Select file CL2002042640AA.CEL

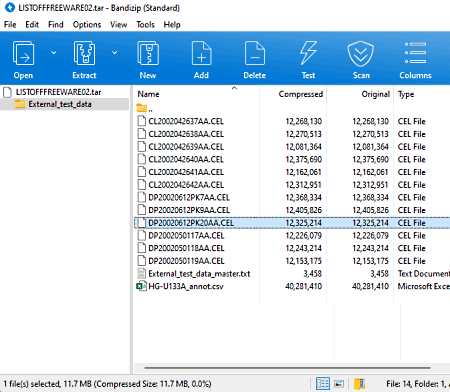186,159
